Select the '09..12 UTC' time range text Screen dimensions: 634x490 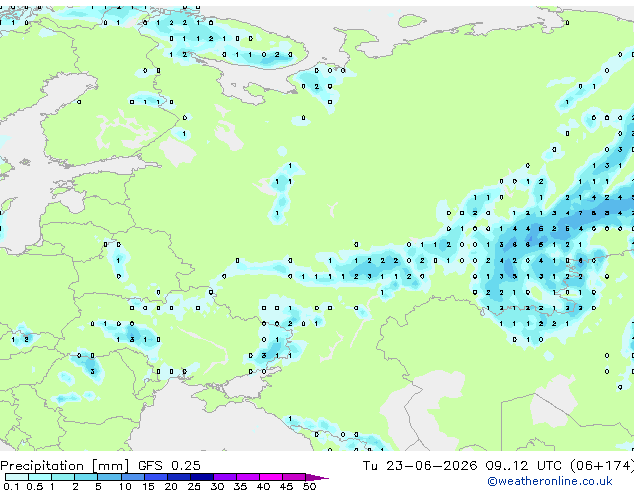tap(524, 466)
